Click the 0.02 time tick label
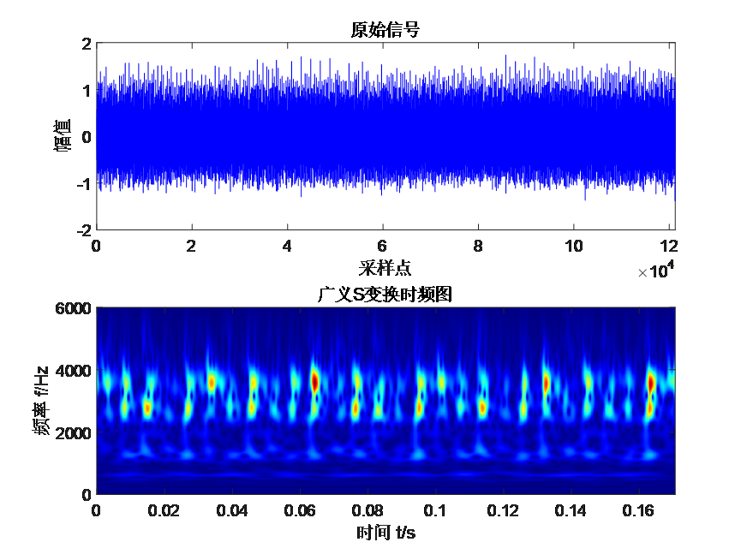747x560 pixels. pos(164,511)
